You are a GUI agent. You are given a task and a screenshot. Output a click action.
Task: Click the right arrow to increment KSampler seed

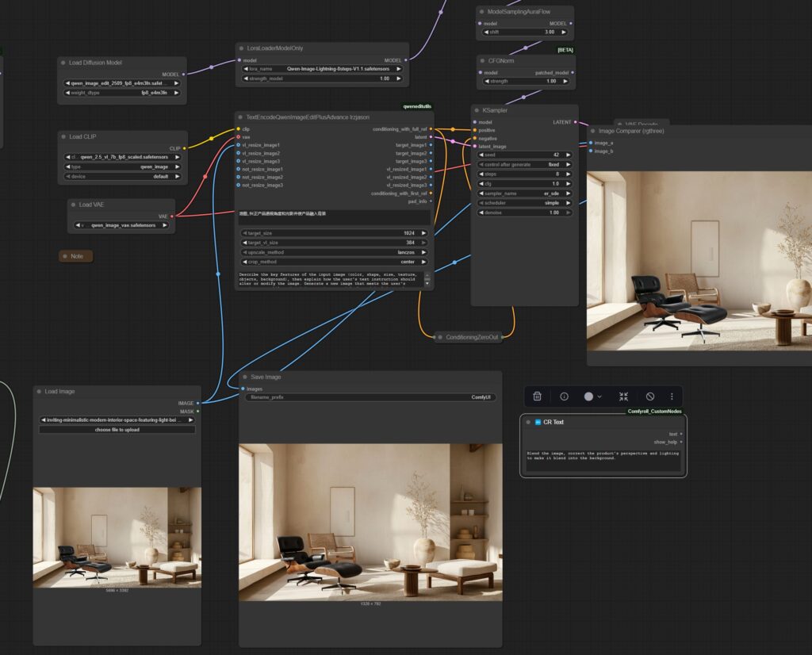569,155
